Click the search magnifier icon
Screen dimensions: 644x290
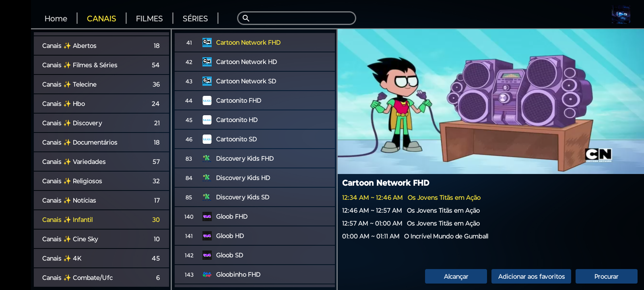(246, 18)
